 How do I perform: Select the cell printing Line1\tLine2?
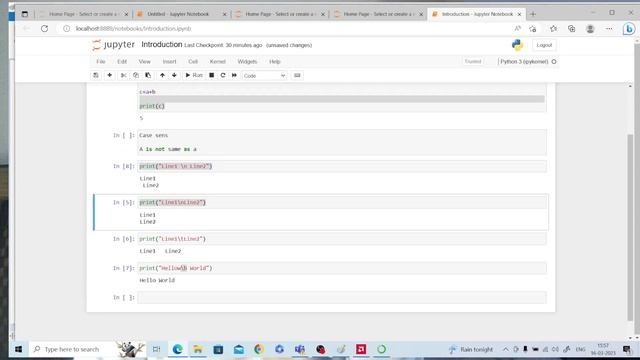(x=342, y=239)
